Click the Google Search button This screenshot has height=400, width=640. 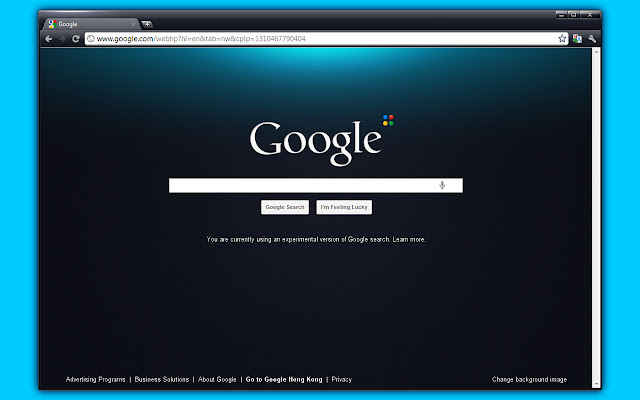[x=285, y=207]
